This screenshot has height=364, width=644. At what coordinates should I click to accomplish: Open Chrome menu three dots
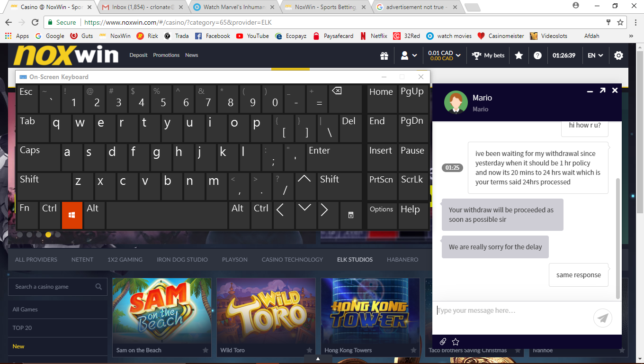pyautogui.click(x=635, y=22)
